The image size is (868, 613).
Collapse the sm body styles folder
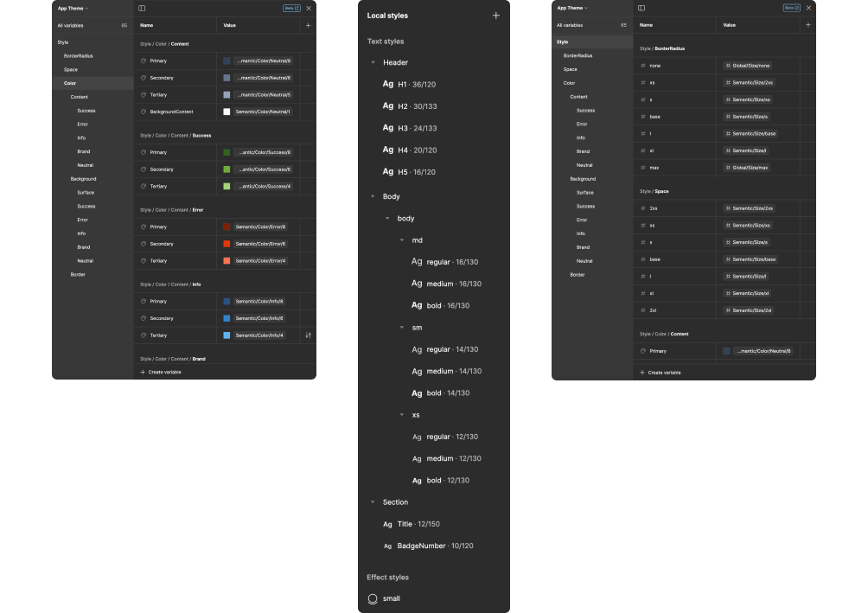pos(402,328)
